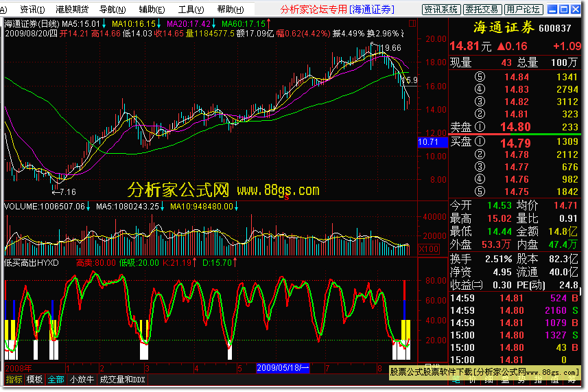The width and height of the screenshot is (588, 392).
Task: Click the ④ buy order icon at 14.76
Action: tap(480, 179)
